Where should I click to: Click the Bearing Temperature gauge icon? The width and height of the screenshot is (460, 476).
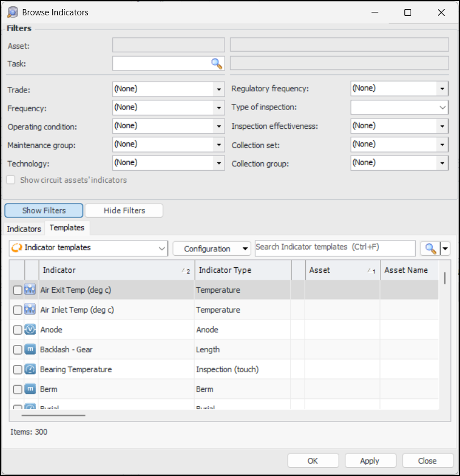click(30, 369)
